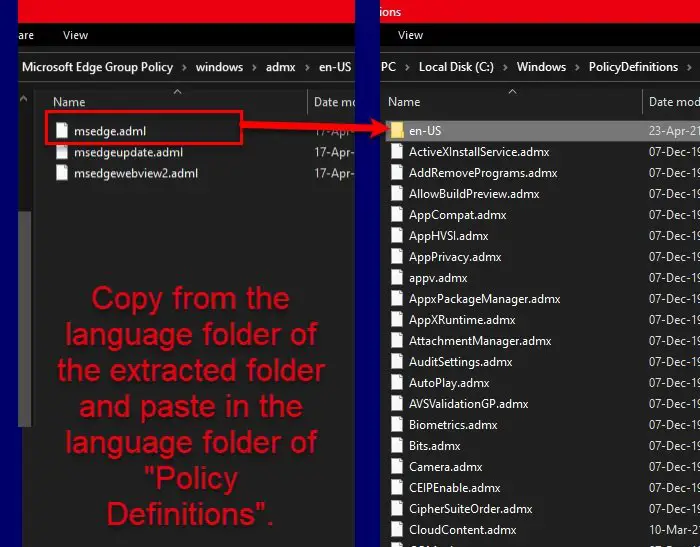Click AppHVSI.admx file icon
700x547 pixels.
coord(397,236)
